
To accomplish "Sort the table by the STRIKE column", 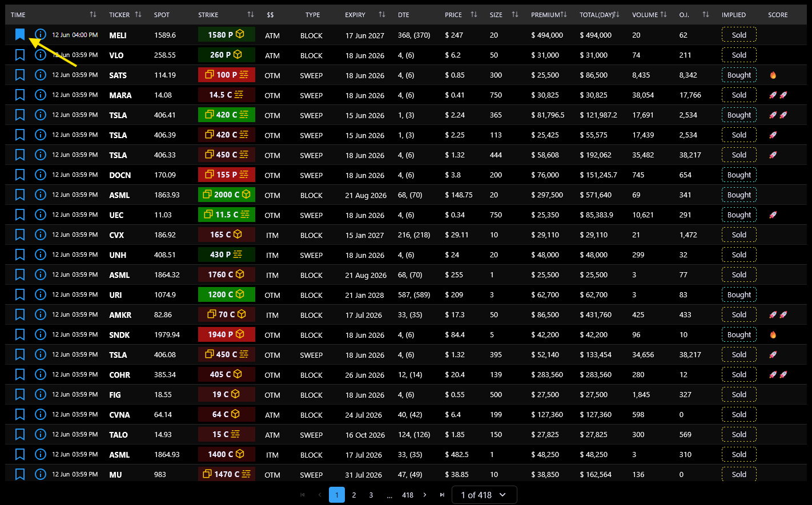I will tap(251, 14).
